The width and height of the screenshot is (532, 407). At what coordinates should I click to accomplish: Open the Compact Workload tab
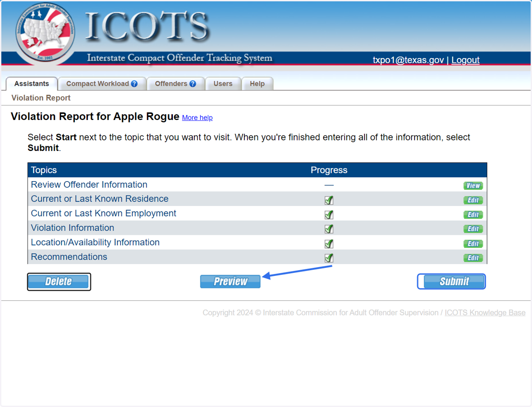click(x=102, y=84)
